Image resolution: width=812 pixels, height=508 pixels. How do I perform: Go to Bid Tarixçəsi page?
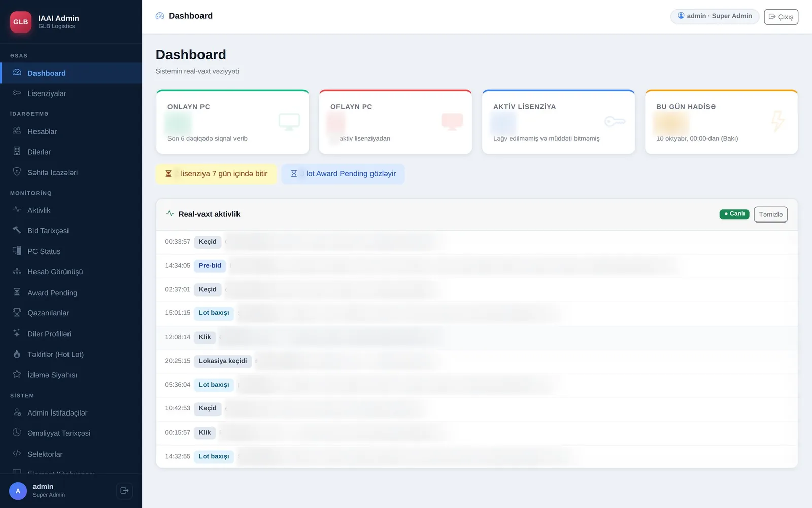[x=71, y=231]
